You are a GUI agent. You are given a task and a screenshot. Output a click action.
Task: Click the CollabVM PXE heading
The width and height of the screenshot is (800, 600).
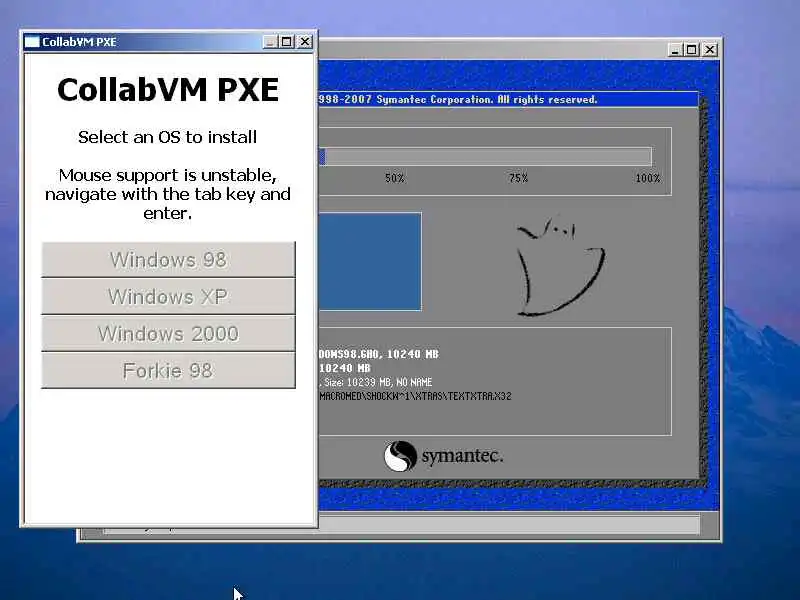click(x=168, y=90)
